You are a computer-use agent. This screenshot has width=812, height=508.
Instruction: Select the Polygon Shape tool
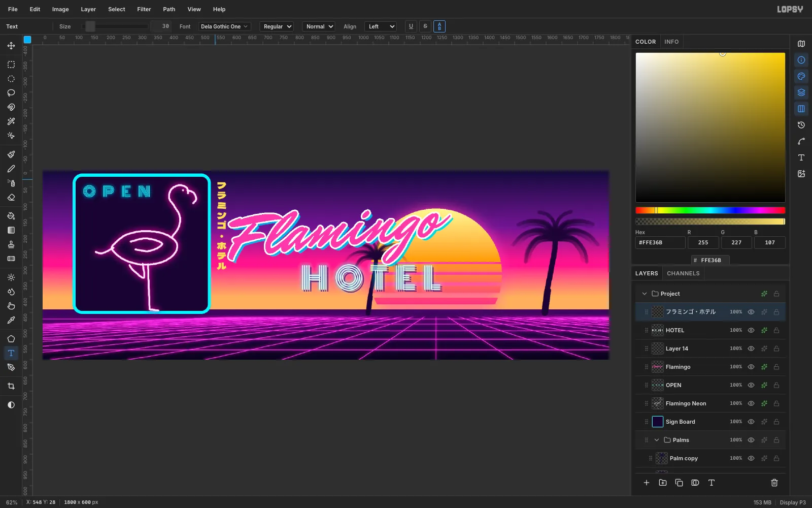[x=11, y=339]
